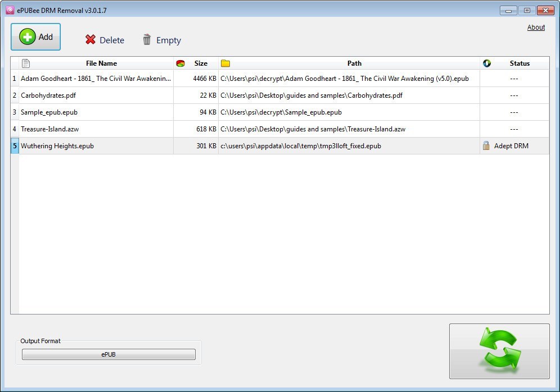Click the Adam Goodheart epub file name
Viewport: 560px width, 392px height.
point(94,79)
